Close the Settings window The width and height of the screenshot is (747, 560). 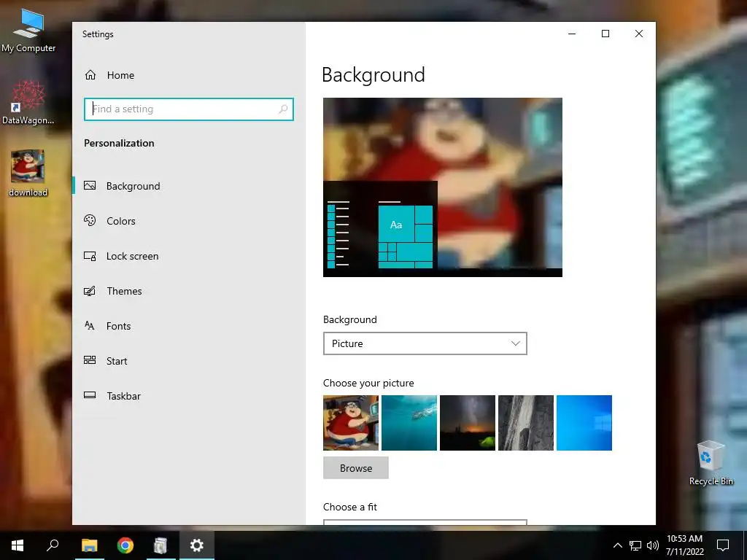pyautogui.click(x=639, y=34)
